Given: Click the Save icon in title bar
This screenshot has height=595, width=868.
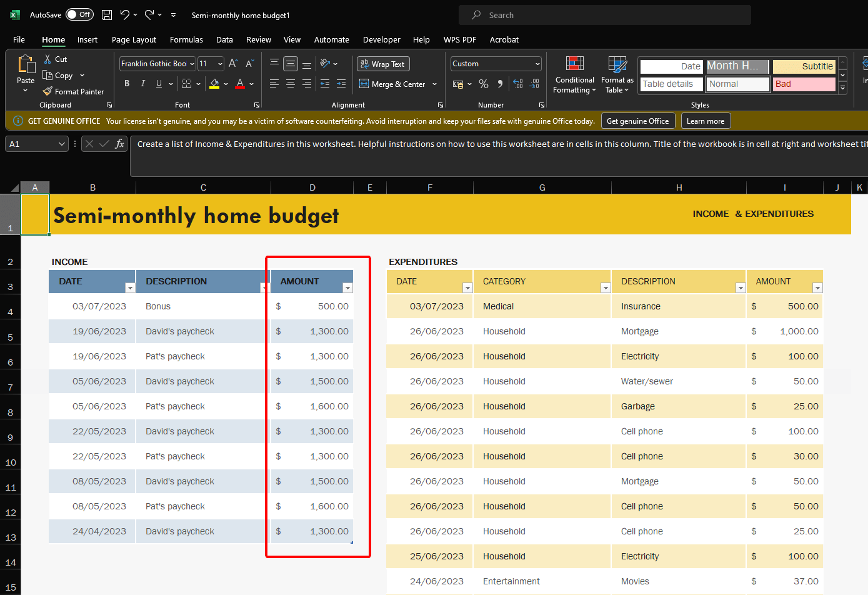Looking at the screenshot, I should click(107, 15).
